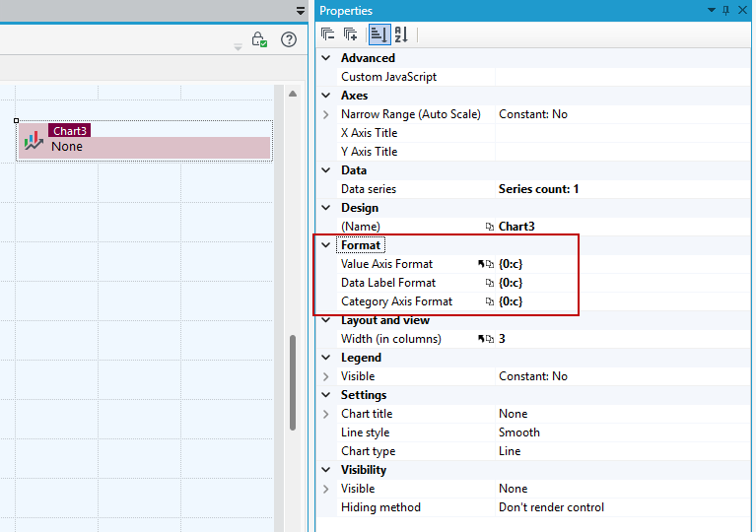The height and width of the screenshot is (532, 756).
Task: Click the 'Line style' property label
Action: pyautogui.click(x=365, y=432)
